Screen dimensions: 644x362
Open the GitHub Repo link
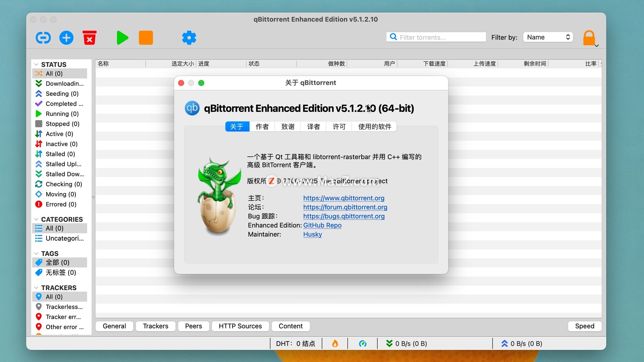tap(322, 225)
